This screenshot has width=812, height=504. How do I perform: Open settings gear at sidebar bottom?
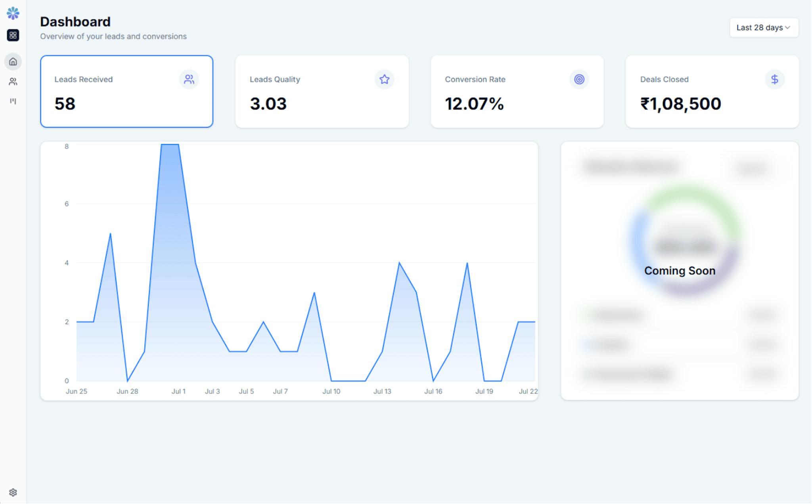13,492
